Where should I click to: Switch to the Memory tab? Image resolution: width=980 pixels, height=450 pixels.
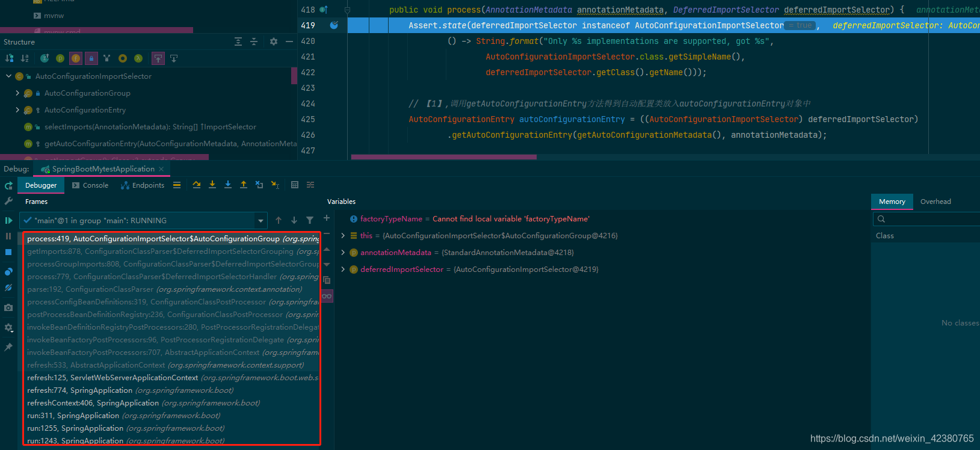[x=892, y=202]
